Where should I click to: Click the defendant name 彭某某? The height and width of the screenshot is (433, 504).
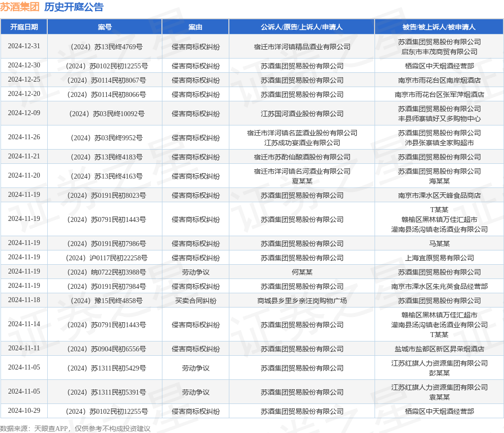pos(439,373)
